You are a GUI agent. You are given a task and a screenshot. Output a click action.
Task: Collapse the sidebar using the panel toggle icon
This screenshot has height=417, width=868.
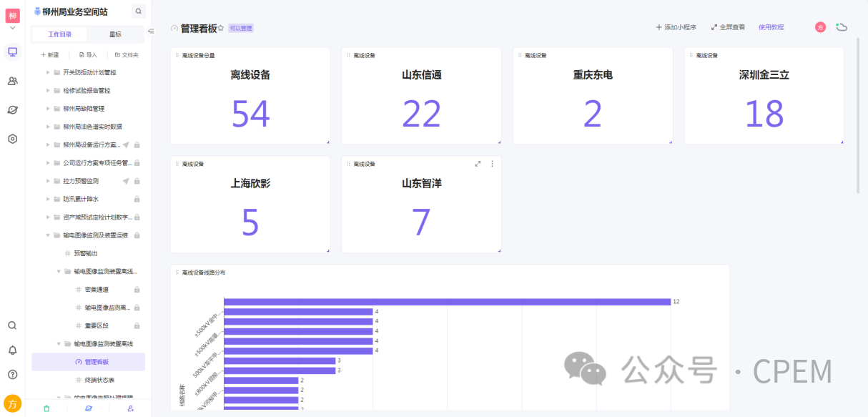(x=151, y=31)
